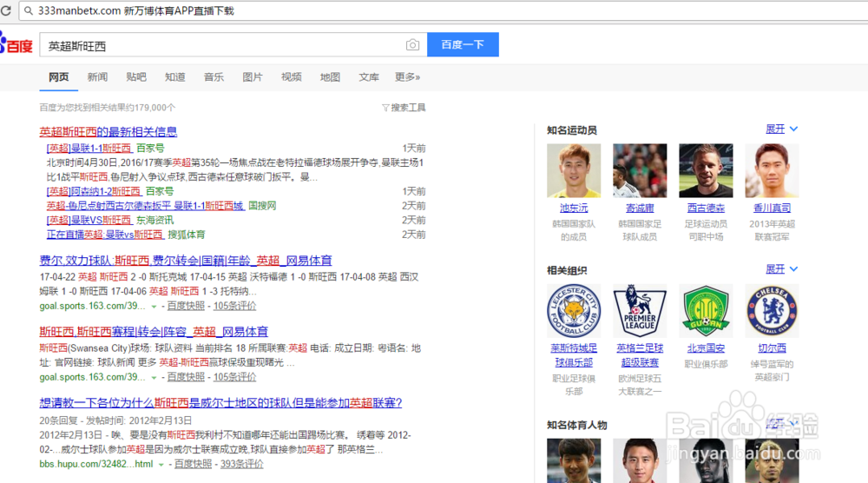Open 105条评价 under the 费尔 result
Screen dimensions: 868x483
click(x=234, y=306)
